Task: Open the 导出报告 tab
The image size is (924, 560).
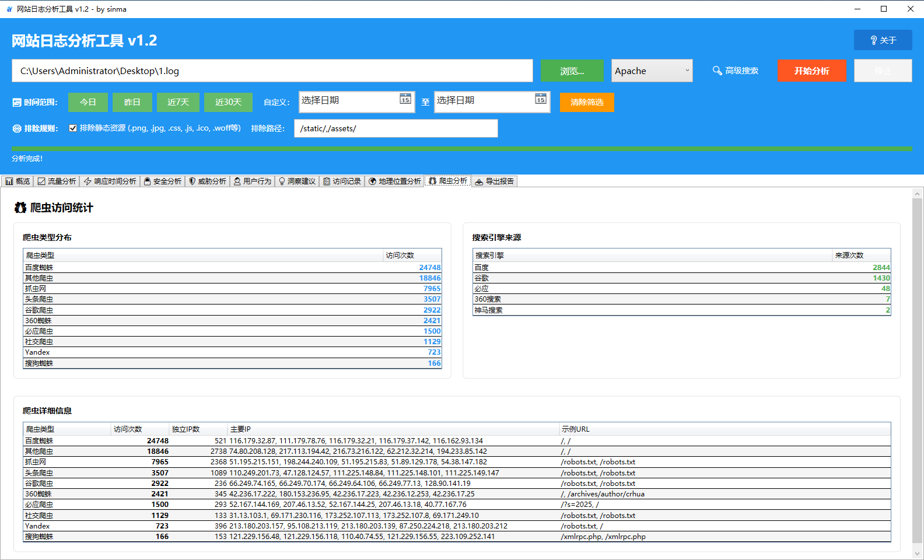Action: click(x=494, y=181)
